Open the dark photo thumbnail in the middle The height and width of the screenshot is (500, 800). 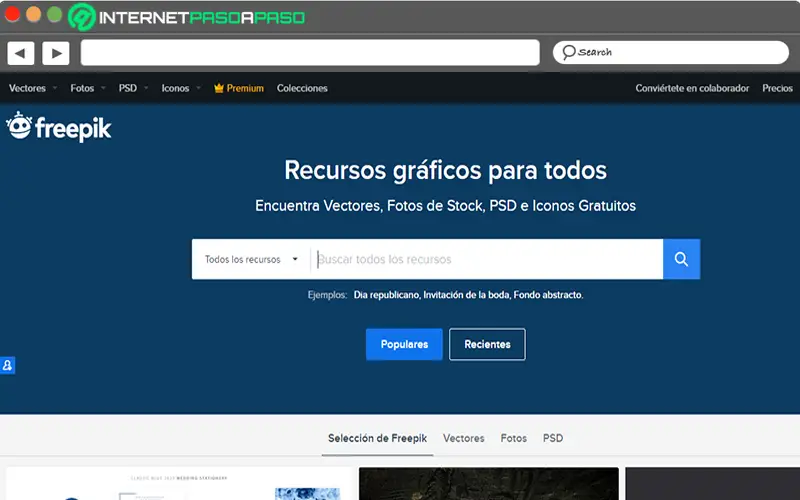489,483
